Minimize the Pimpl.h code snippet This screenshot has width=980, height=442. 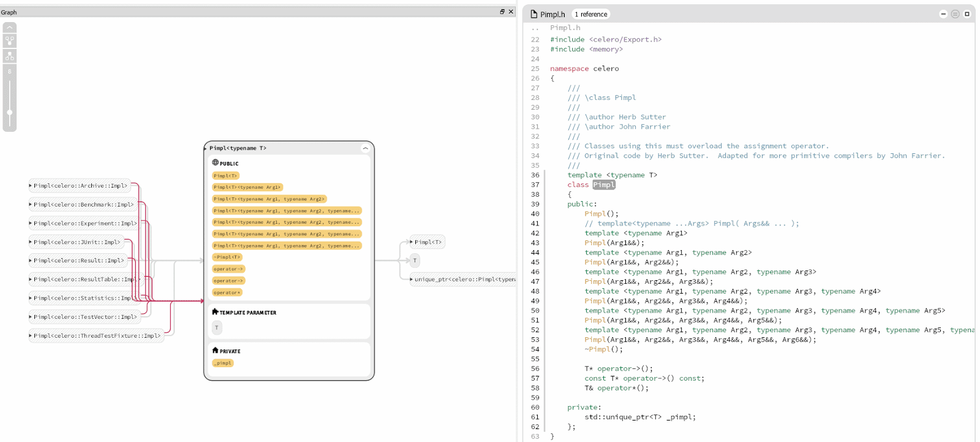[943, 14]
